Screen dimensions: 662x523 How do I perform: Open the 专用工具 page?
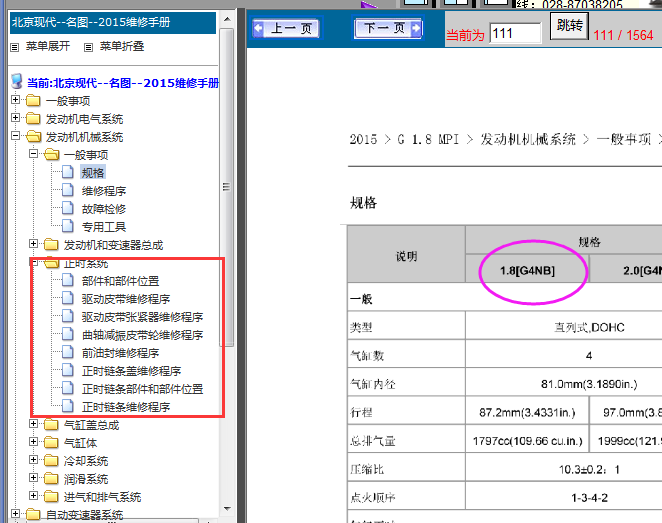pos(104,227)
